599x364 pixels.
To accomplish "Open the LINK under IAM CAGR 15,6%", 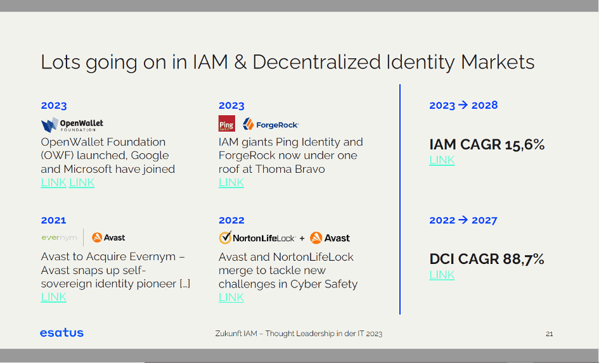I will pyautogui.click(x=442, y=160).
